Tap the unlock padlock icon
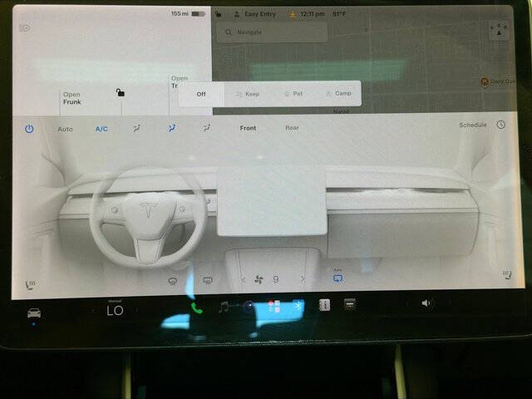Screen dimensions: 532x399 point(120,92)
